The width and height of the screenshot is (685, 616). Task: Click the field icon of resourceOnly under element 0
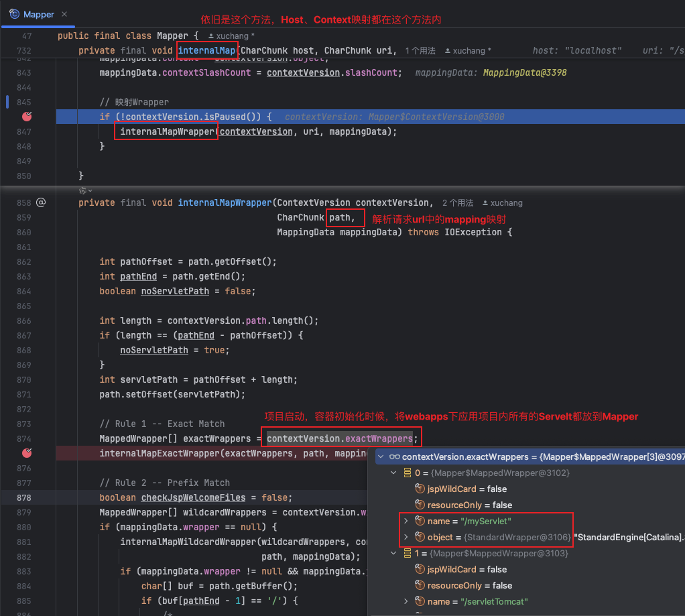[x=420, y=505]
